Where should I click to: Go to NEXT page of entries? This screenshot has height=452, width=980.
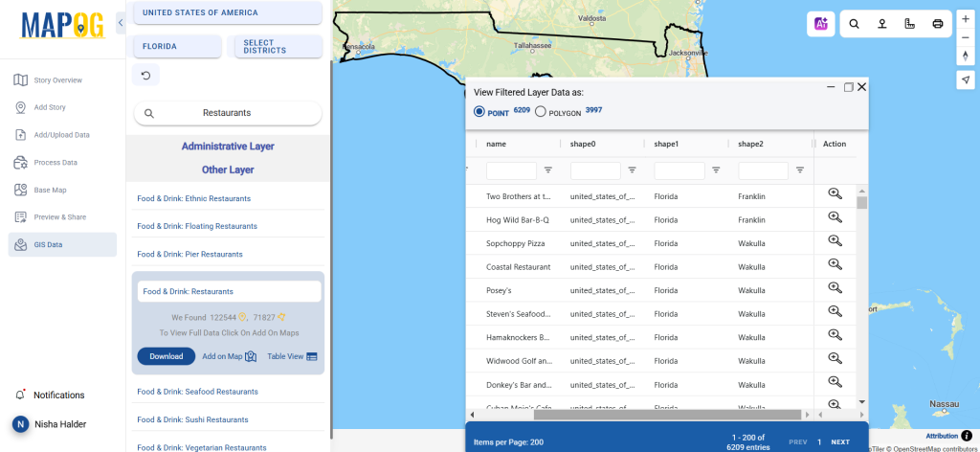[x=840, y=442]
